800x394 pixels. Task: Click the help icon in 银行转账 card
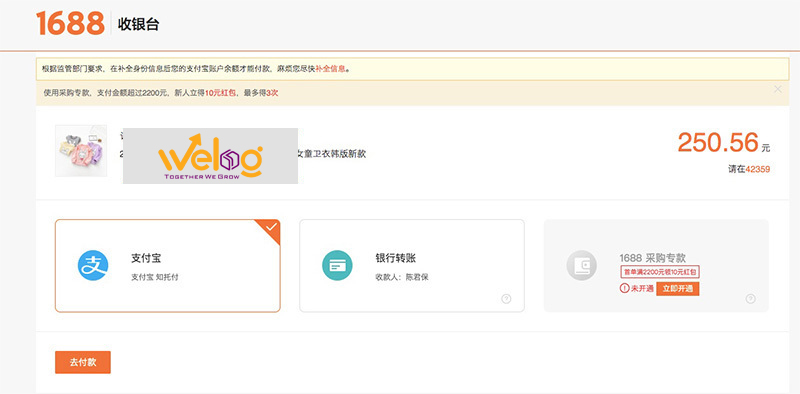tap(506, 299)
